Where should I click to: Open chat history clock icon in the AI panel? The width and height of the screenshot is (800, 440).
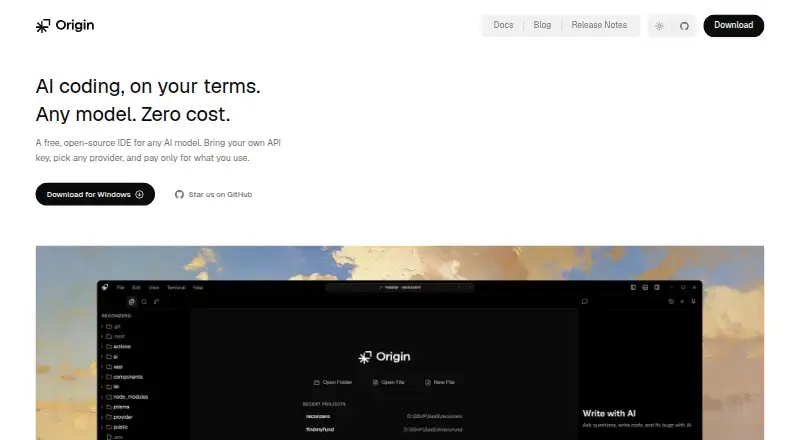coord(671,302)
